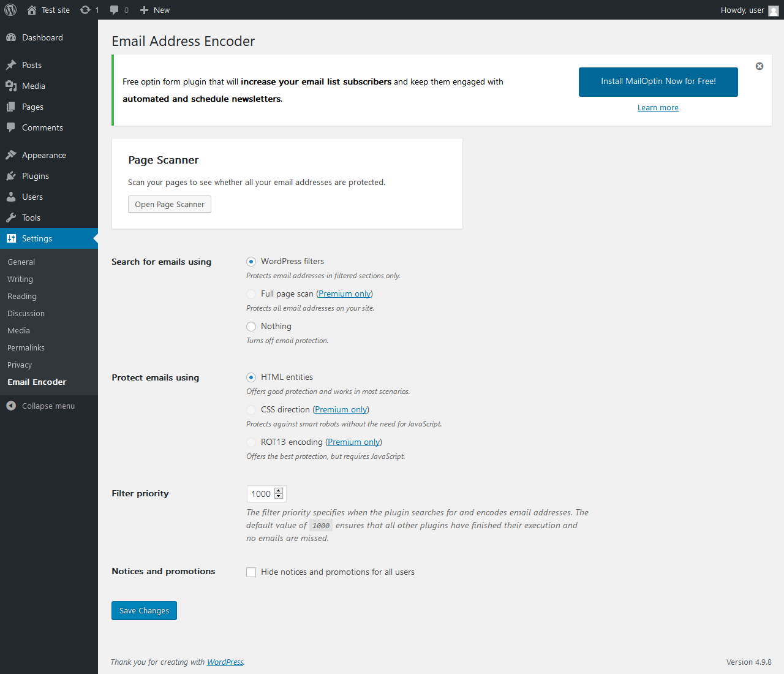Click Install MailOptin Now for Free
Image resolution: width=784 pixels, height=674 pixels.
pos(658,81)
